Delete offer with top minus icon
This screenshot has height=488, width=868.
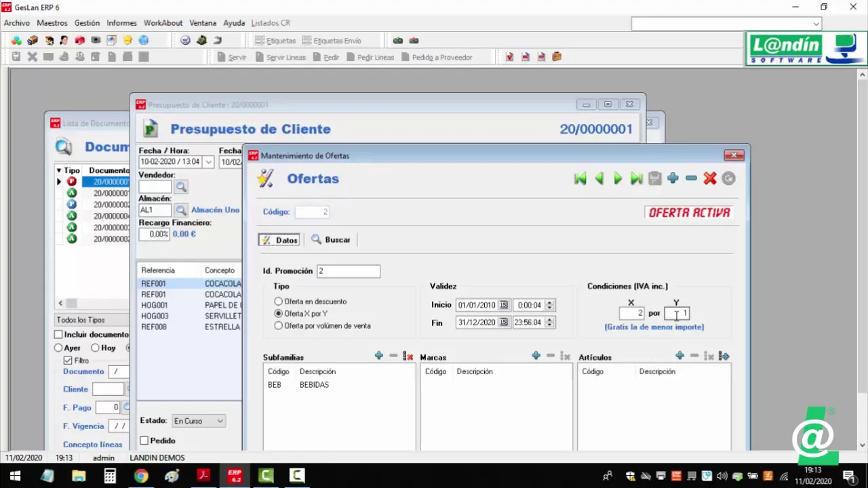pyautogui.click(x=691, y=178)
